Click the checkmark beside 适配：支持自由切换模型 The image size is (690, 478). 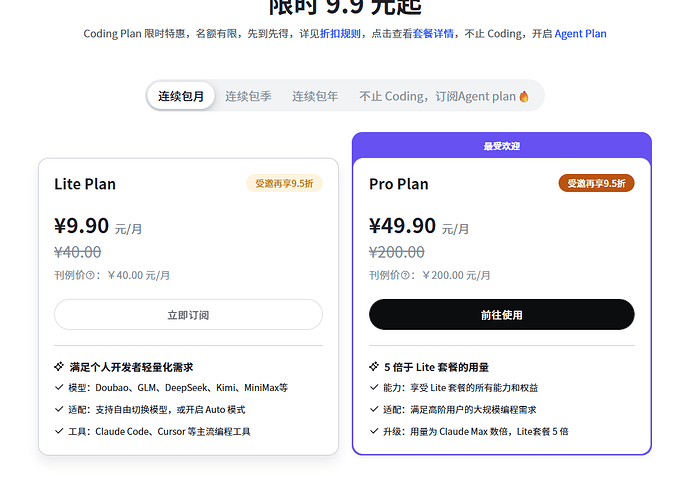[59, 409]
